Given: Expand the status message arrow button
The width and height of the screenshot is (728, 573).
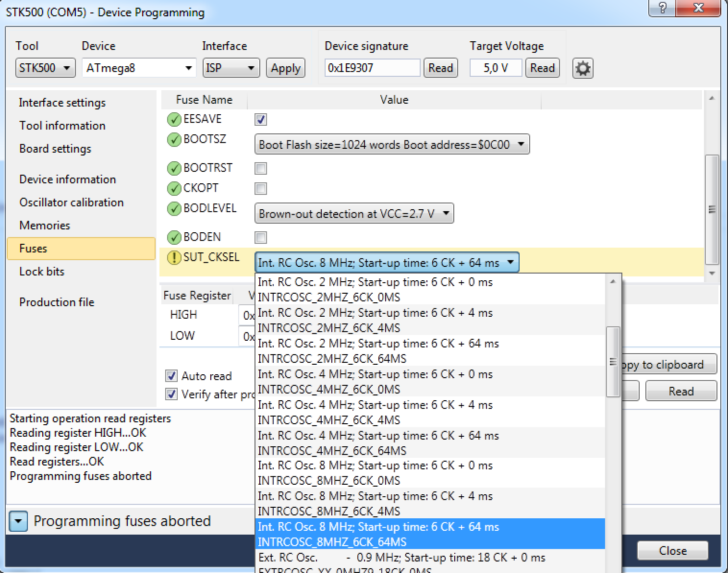Looking at the screenshot, I should click(18, 521).
